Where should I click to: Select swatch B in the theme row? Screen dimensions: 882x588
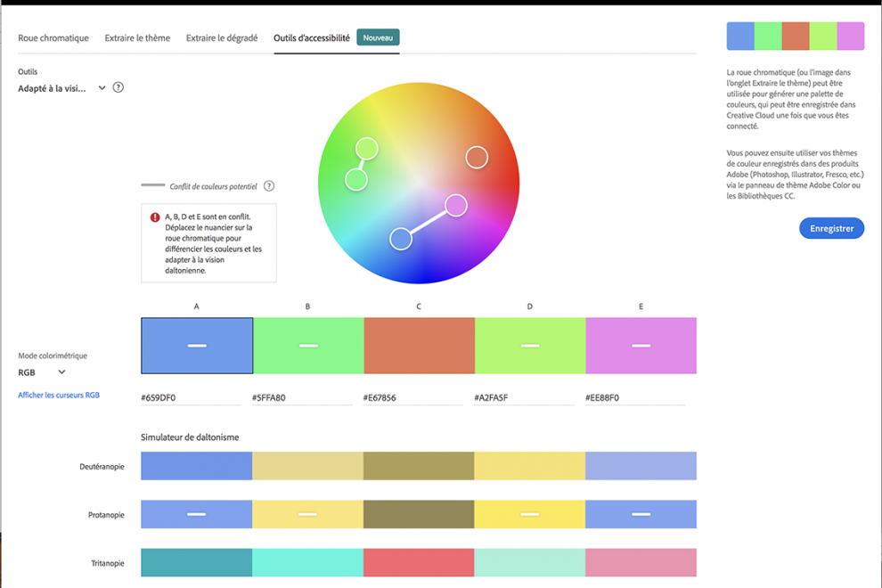point(307,345)
